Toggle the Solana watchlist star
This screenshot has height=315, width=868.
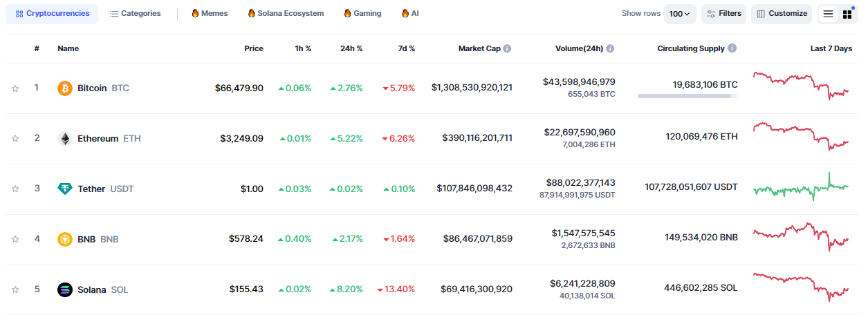[x=15, y=289]
